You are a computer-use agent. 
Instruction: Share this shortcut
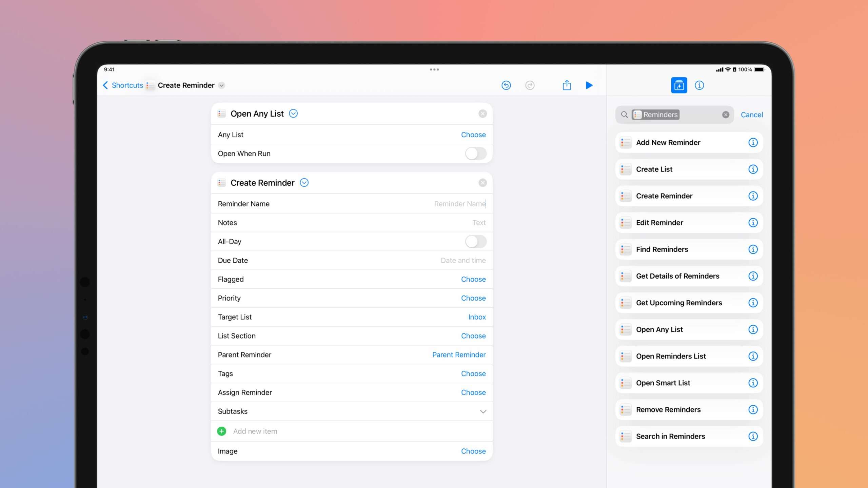pyautogui.click(x=567, y=85)
